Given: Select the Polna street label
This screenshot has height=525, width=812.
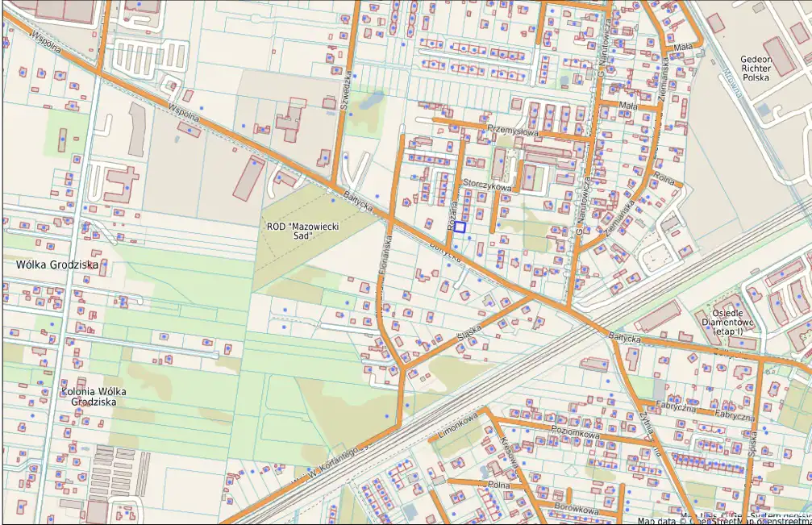Looking at the screenshot, I should click(x=498, y=485).
